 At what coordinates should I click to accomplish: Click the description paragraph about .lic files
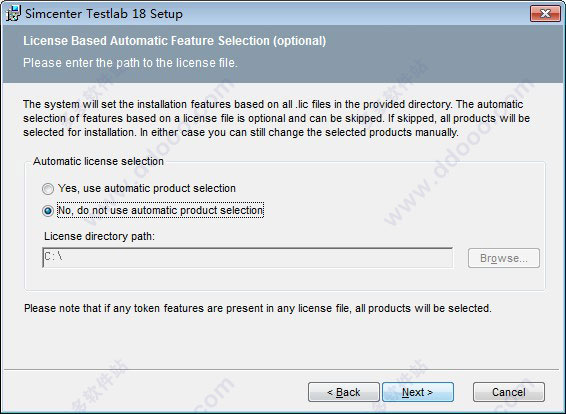[x=277, y=118]
